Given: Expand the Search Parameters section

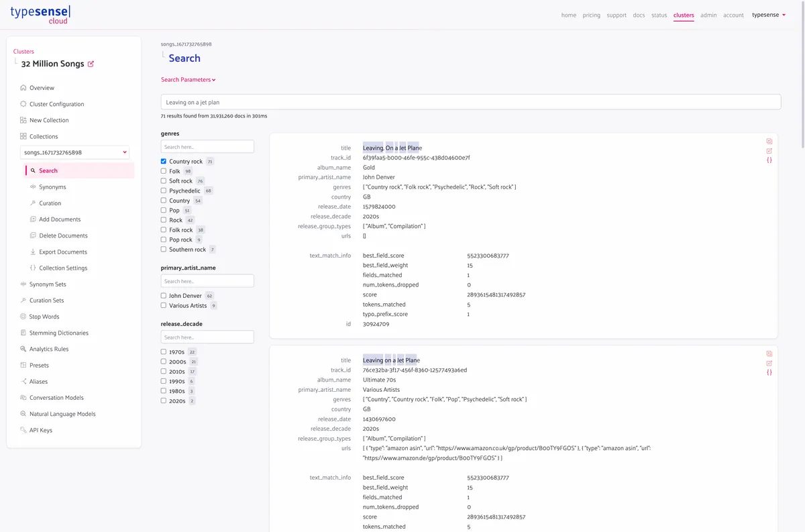Looking at the screenshot, I should coord(189,80).
